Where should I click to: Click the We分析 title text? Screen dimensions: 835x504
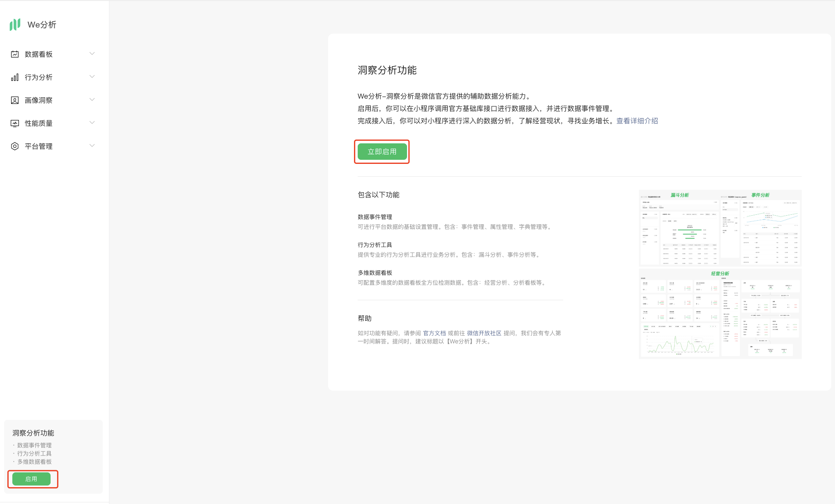[x=42, y=25]
